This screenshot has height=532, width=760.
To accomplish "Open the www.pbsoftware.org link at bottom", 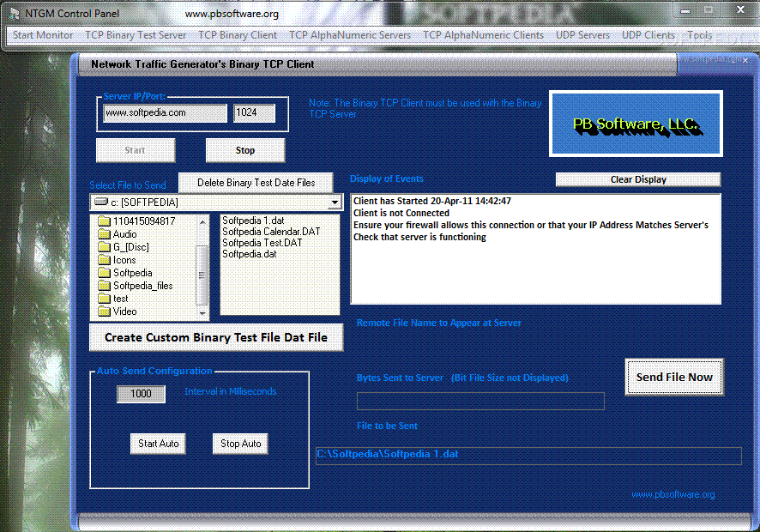I will click(x=673, y=494).
